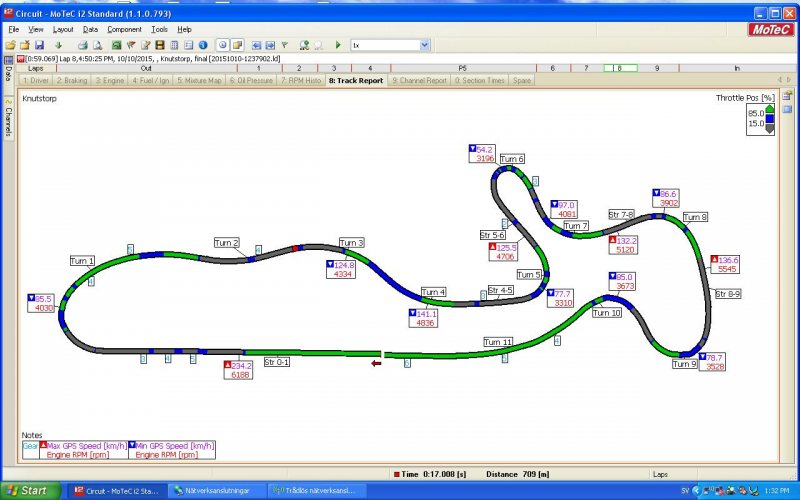Click the blue 15.0 throttle legend swatch
This screenshot has width=800, height=500.
(770, 119)
